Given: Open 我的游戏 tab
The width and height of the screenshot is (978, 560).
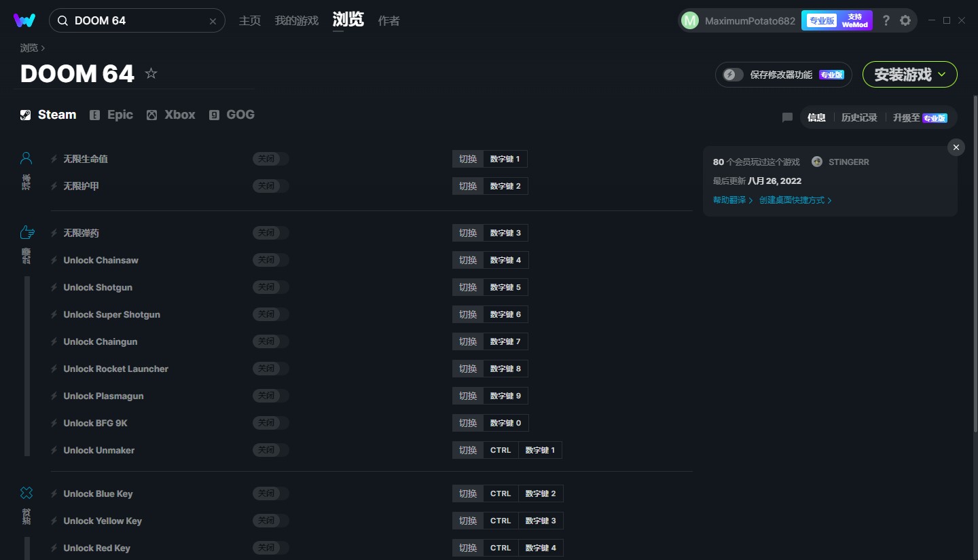Looking at the screenshot, I should pyautogui.click(x=296, y=21).
